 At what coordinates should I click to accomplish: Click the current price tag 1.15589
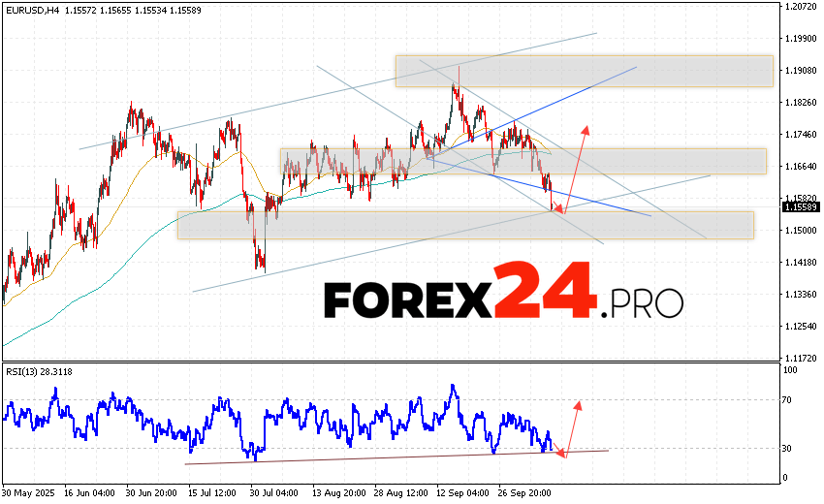800,206
